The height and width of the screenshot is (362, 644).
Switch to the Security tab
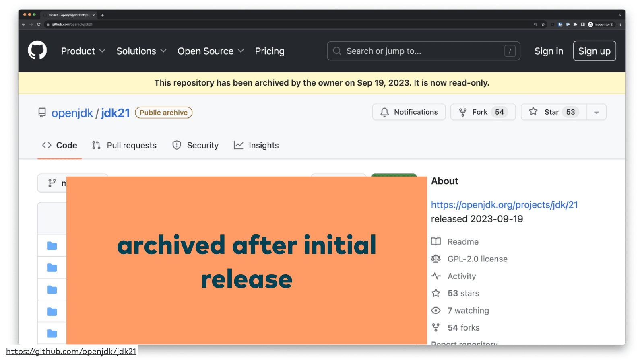195,146
